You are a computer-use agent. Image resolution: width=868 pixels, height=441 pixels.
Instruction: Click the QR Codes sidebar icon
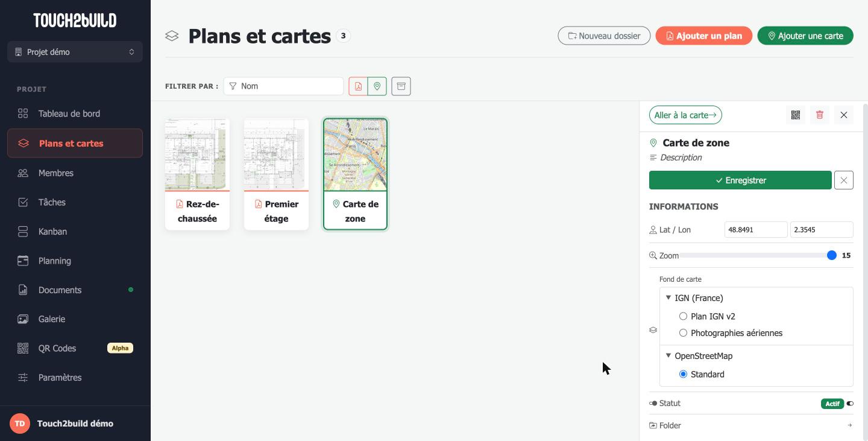coord(23,348)
